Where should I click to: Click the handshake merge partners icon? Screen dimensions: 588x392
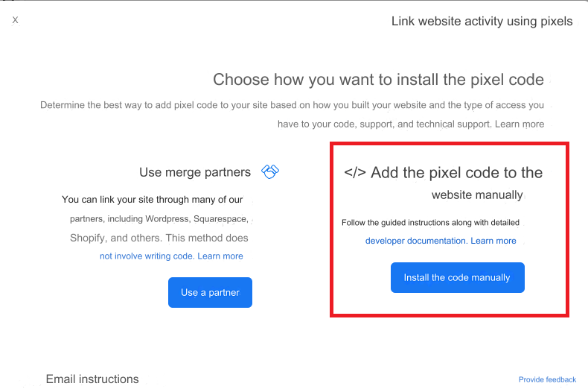pyautogui.click(x=270, y=171)
